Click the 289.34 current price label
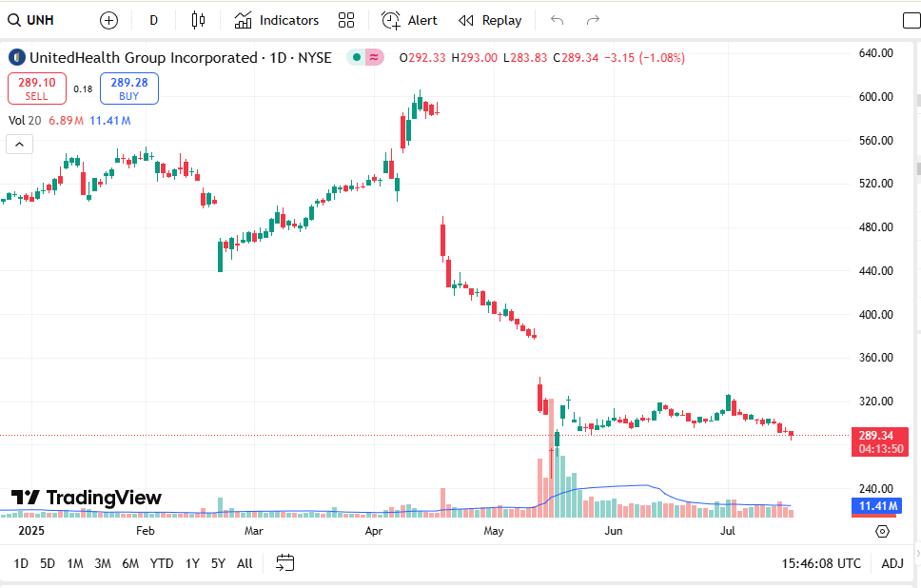The width and height of the screenshot is (921, 588). pos(879,442)
